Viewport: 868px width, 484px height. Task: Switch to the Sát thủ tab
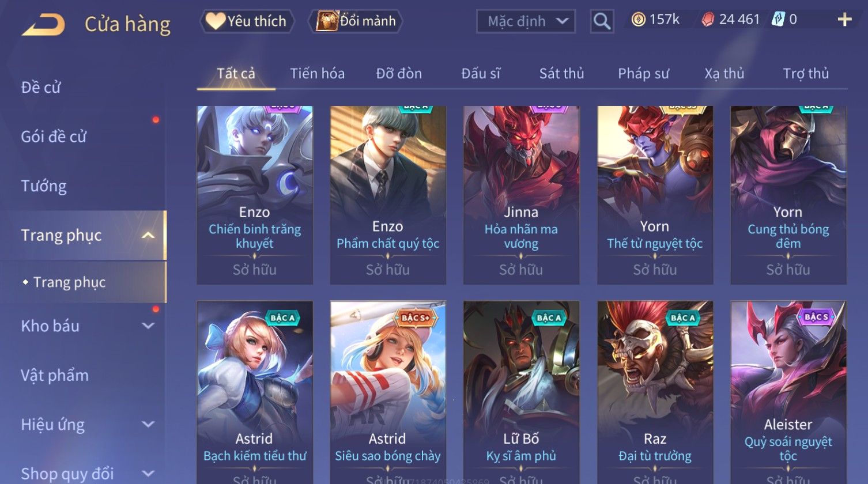tap(561, 74)
